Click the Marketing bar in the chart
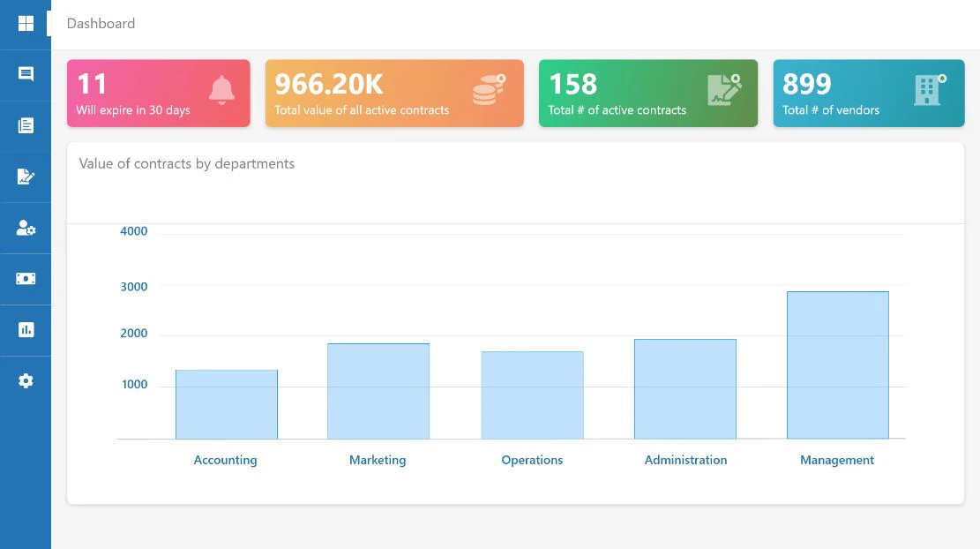Image resolution: width=980 pixels, height=549 pixels. (378, 391)
